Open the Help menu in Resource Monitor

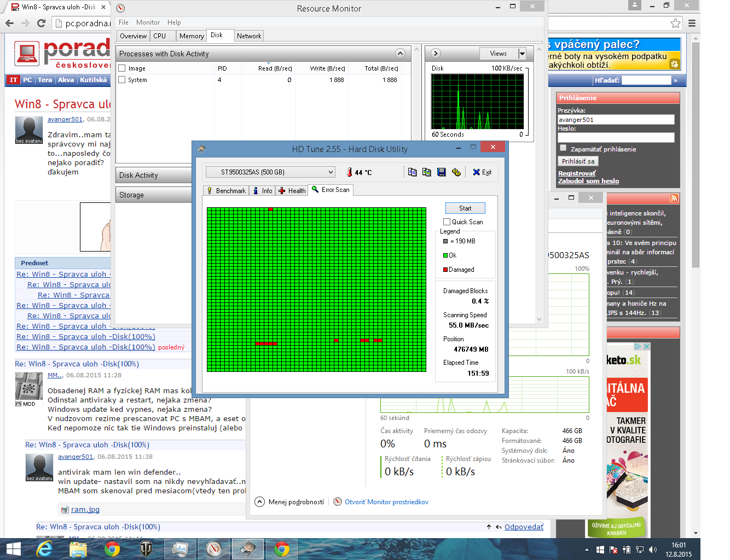[174, 22]
